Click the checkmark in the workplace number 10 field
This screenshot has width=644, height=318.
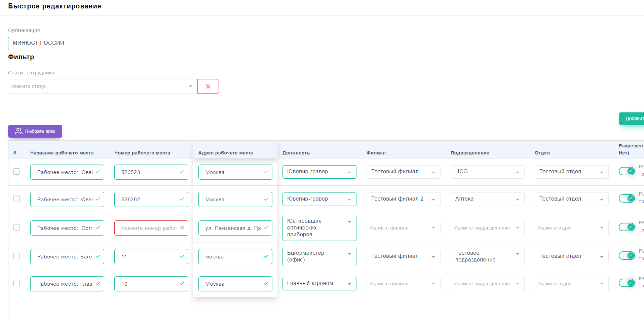point(182,284)
